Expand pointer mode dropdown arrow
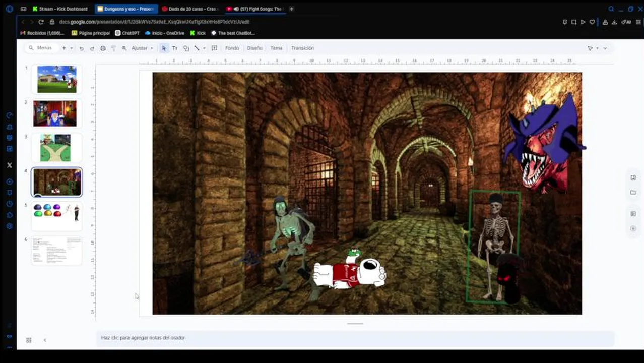 (597, 48)
